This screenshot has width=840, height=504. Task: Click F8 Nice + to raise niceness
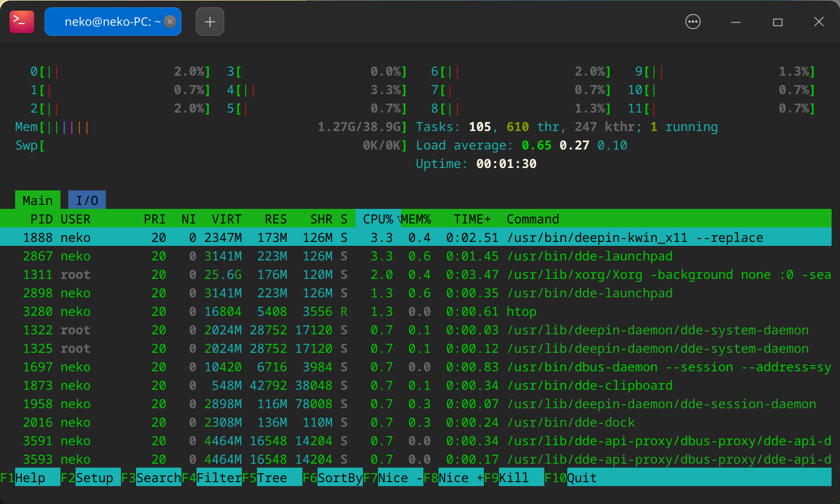(x=454, y=478)
